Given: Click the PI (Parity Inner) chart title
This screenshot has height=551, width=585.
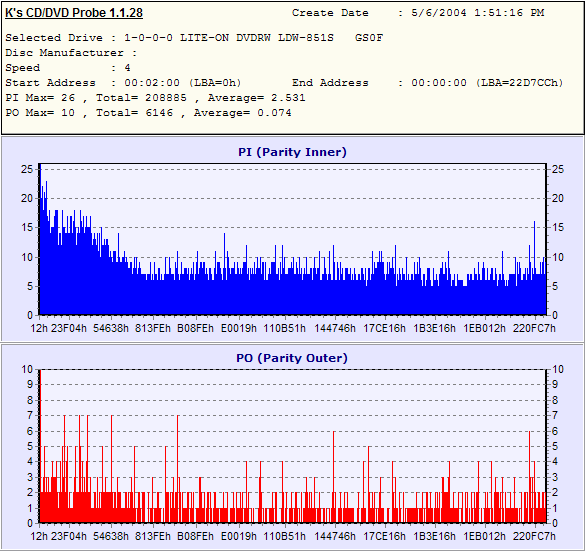Looking at the screenshot, I should [x=292, y=152].
